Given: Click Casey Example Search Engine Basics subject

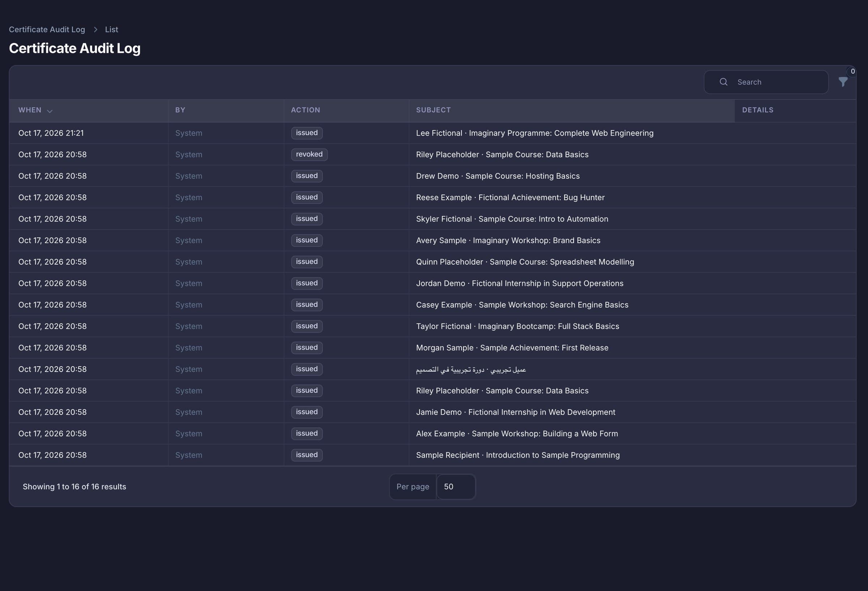Looking at the screenshot, I should [522, 305].
